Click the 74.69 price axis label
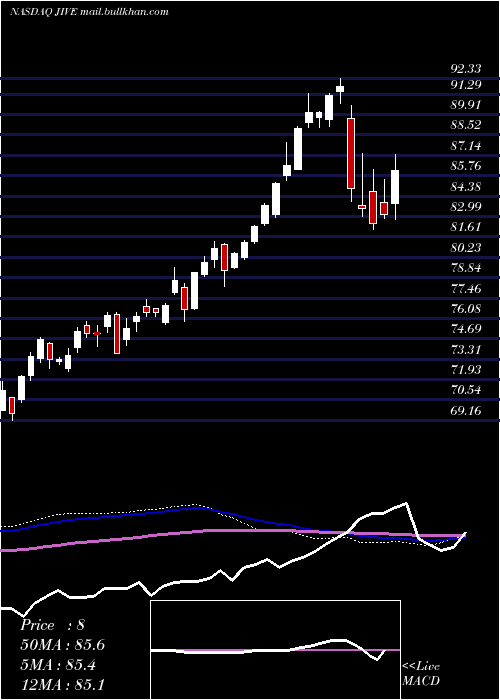Viewport: 500px width, 700px height. tap(466, 329)
